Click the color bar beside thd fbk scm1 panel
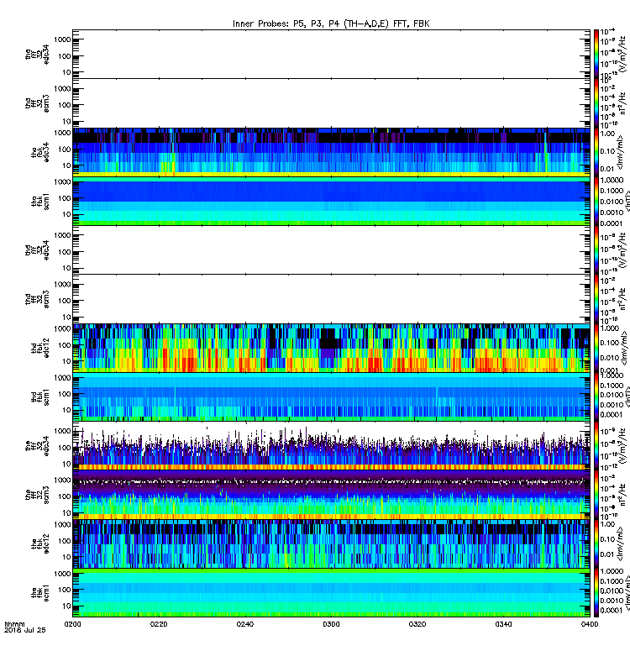This screenshot has width=630, height=672. click(596, 396)
